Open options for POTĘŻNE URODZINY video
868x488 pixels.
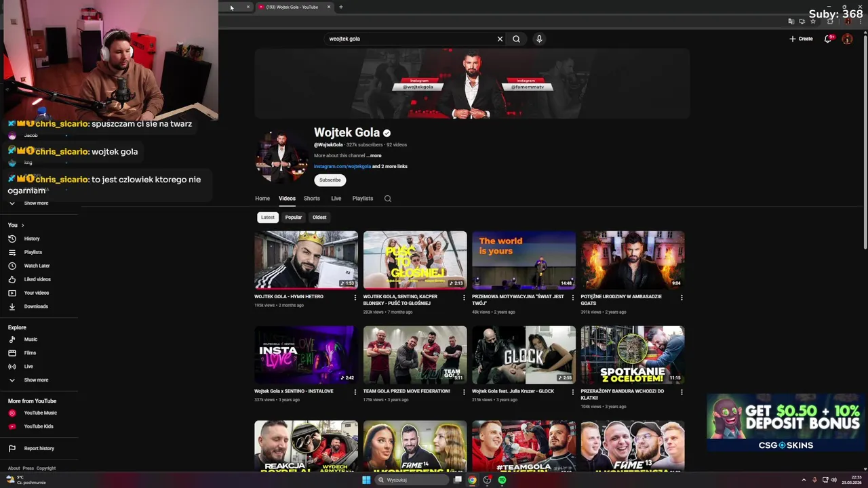(x=682, y=297)
